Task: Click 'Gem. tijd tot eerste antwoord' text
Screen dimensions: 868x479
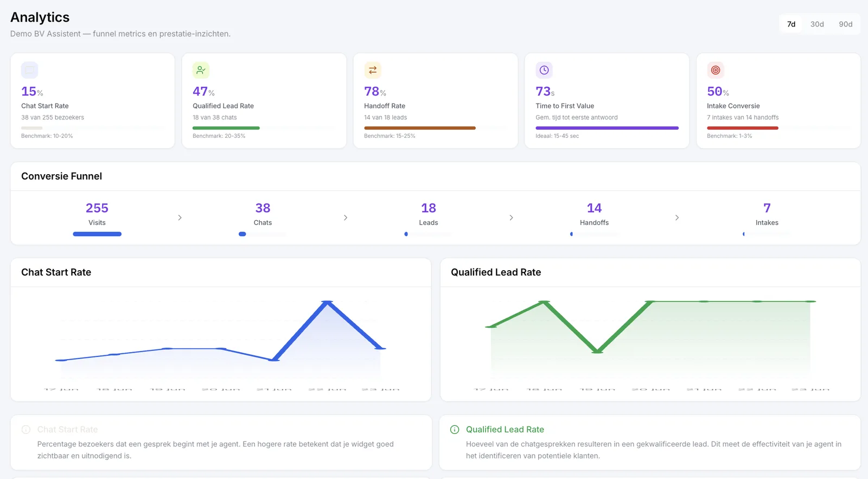Action: click(x=577, y=118)
